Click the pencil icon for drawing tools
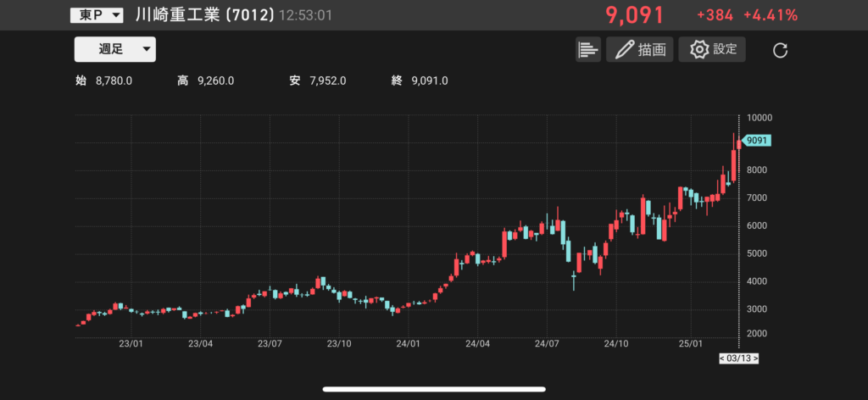Image resolution: width=868 pixels, height=400 pixels. pyautogui.click(x=625, y=50)
